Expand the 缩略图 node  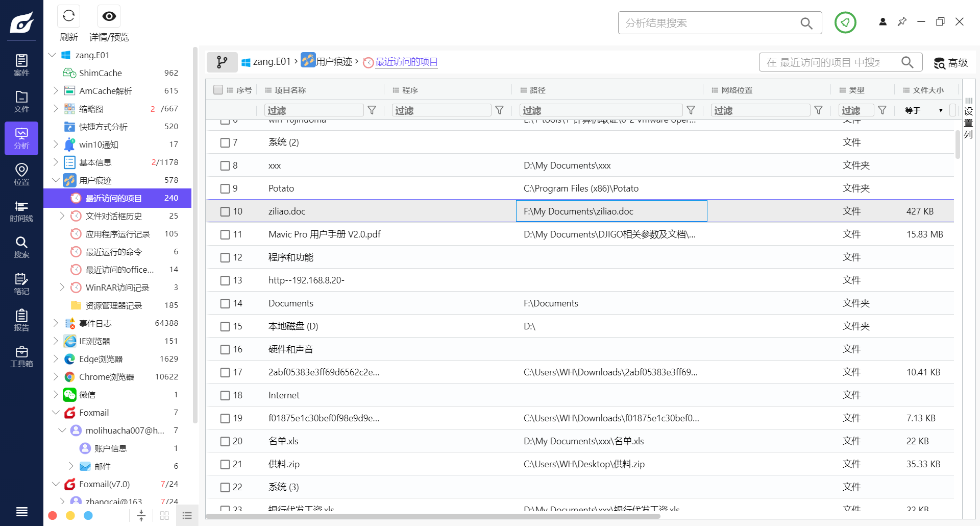56,108
